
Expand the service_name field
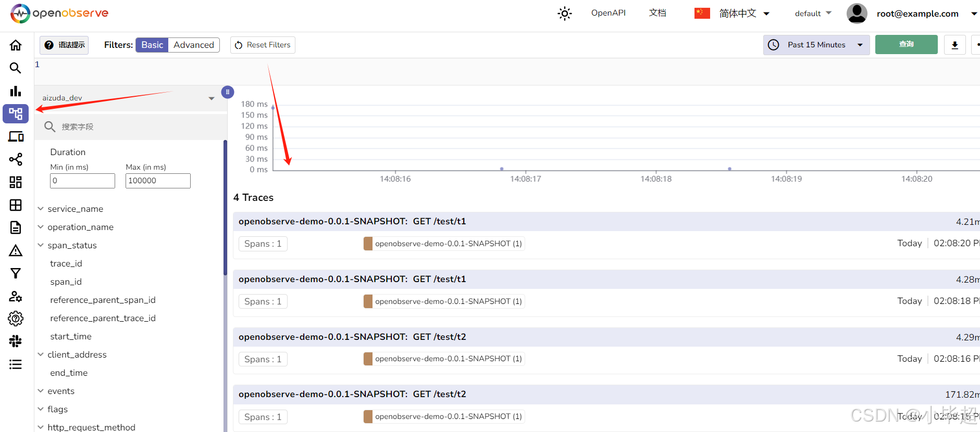(75, 209)
